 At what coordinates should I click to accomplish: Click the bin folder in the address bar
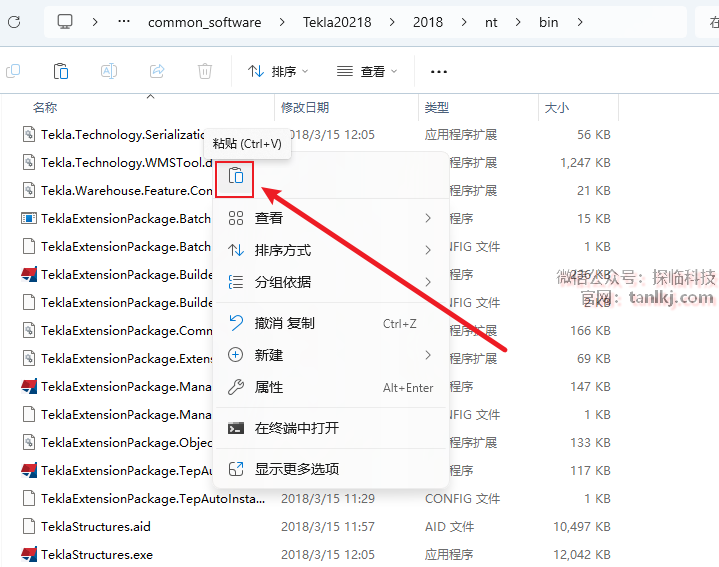[x=548, y=22]
